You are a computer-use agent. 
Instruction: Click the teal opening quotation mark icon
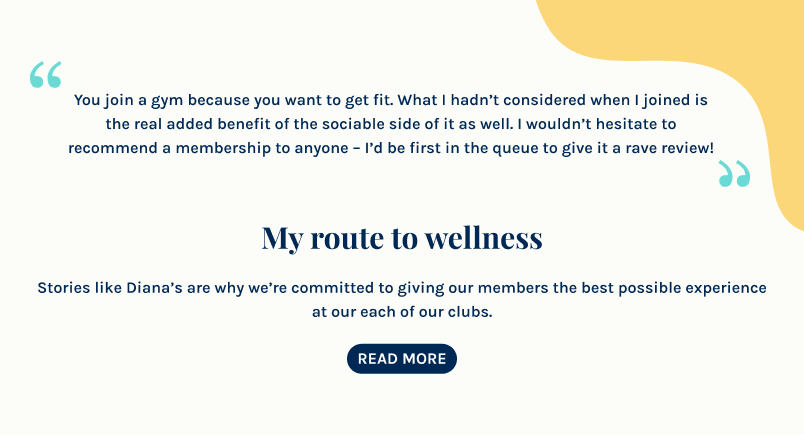click(46, 74)
